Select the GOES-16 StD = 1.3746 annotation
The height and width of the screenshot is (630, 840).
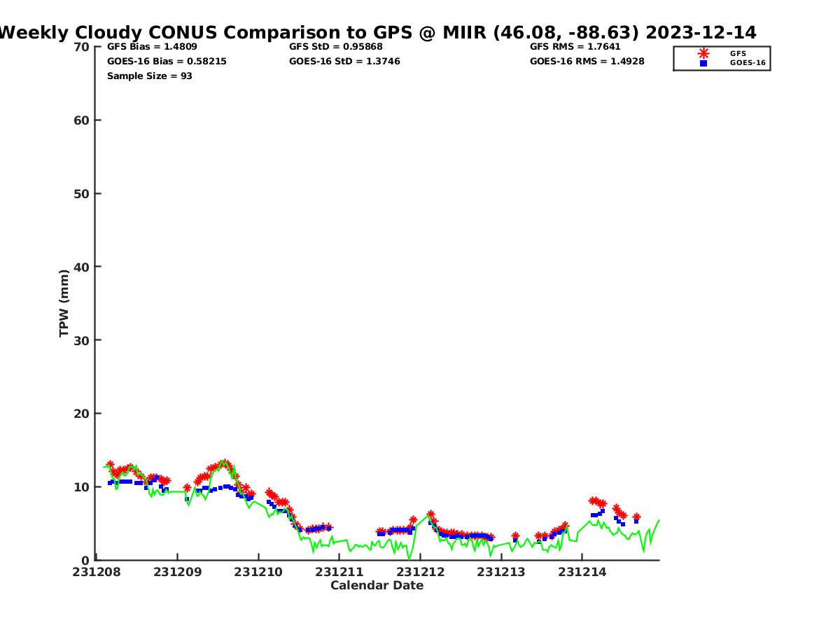[344, 62]
